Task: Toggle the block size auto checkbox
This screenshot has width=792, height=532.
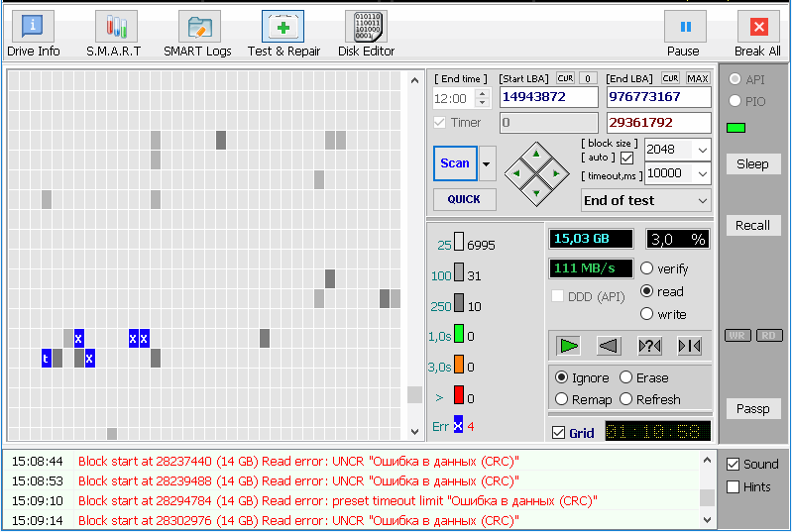Action: [626, 158]
